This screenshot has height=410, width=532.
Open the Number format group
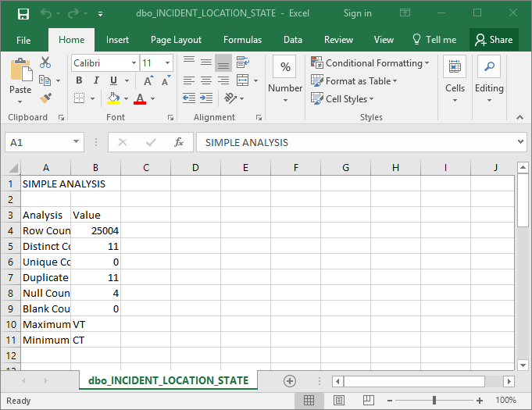coord(285,80)
